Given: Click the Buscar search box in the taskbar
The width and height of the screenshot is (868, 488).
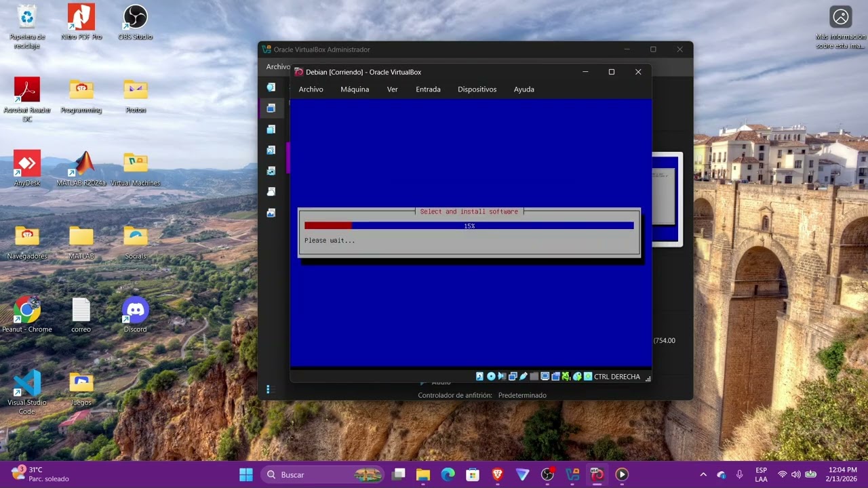Looking at the screenshot, I should tap(322, 474).
